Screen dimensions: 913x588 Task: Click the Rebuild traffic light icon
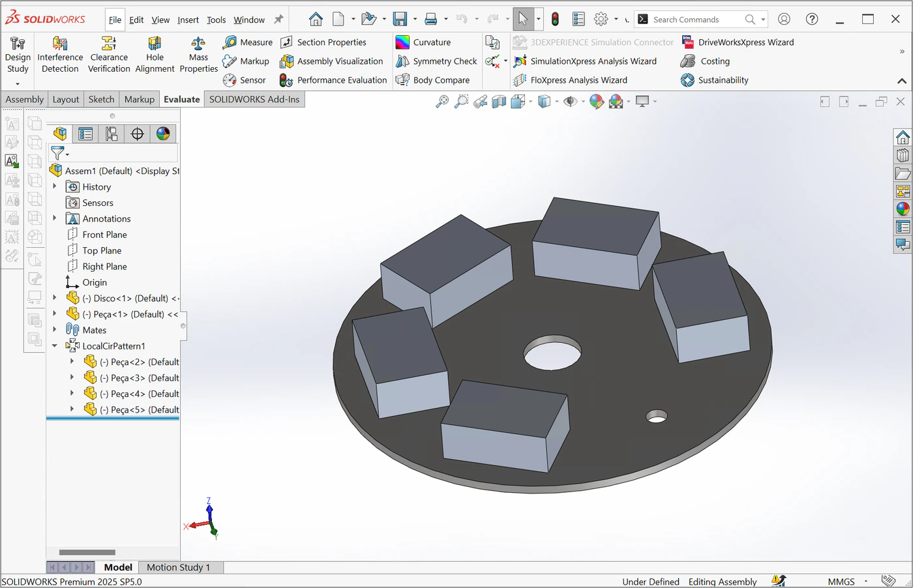point(555,19)
